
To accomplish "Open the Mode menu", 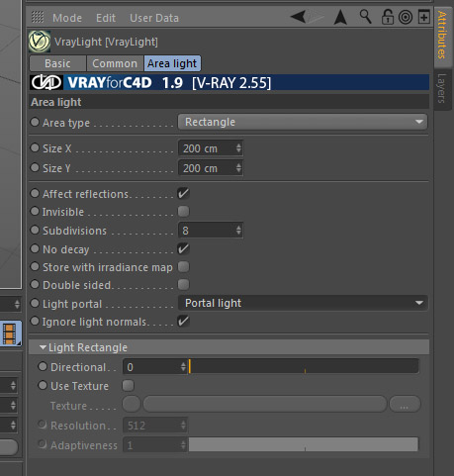I will tap(67, 18).
